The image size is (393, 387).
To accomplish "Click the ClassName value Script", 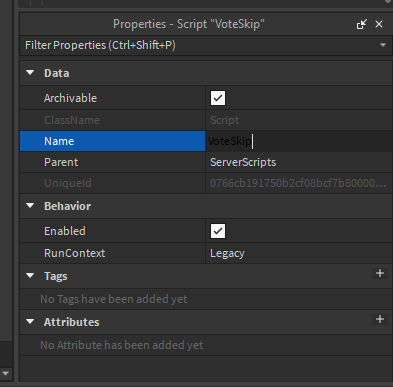I will pyautogui.click(x=225, y=120).
